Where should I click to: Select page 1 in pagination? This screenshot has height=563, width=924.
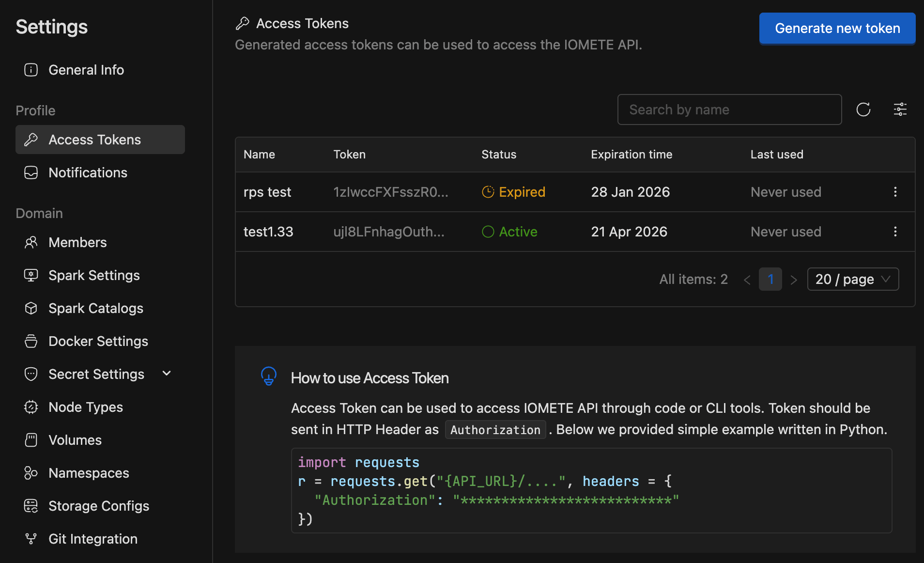pyautogui.click(x=770, y=279)
